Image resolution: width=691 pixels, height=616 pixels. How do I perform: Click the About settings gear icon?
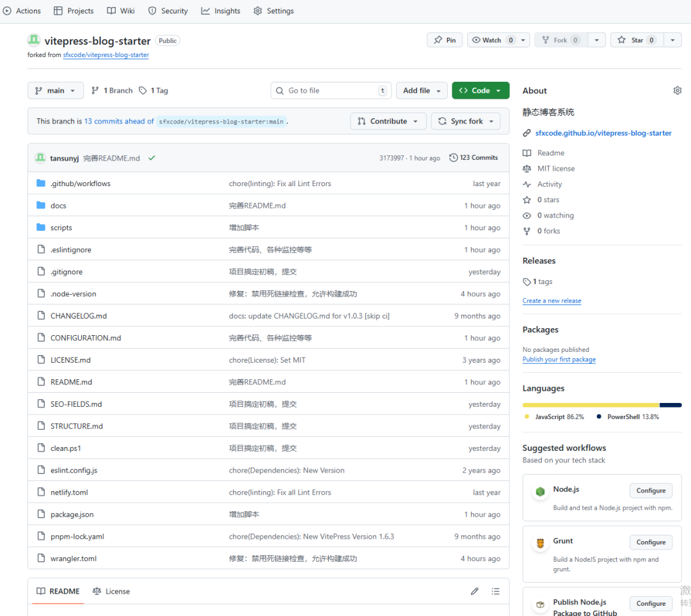pos(677,91)
